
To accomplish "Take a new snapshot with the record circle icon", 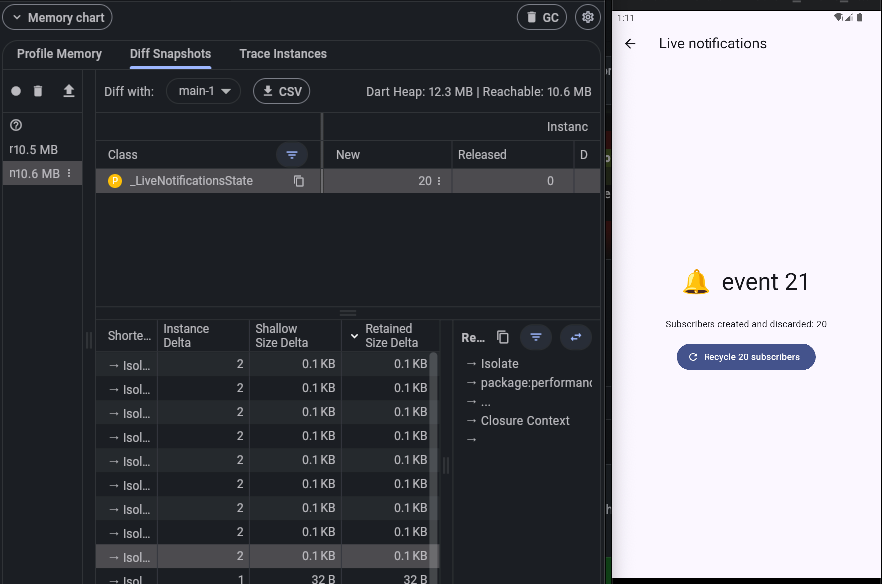I will coord(16,91).
